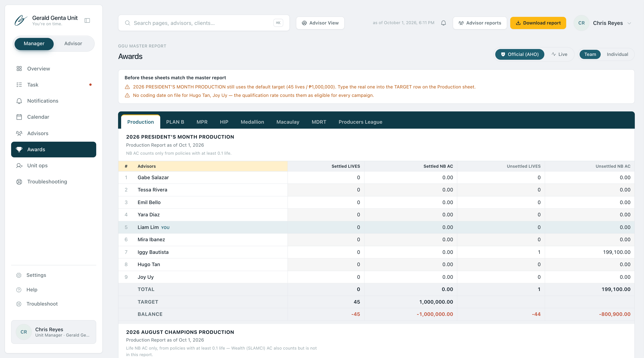Click the Task checklist icon
This screenshot has width=644, height=358.
click(19, 85)
